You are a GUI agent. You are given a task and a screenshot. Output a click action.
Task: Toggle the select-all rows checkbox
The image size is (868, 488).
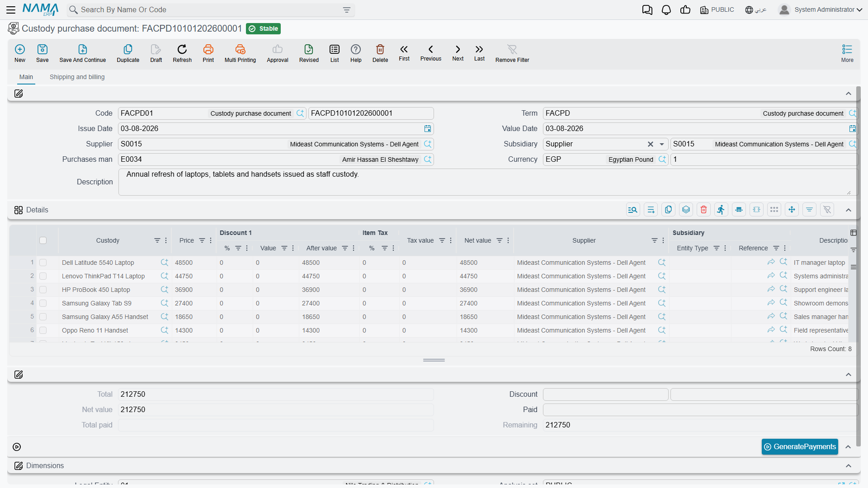coord(43,240)
